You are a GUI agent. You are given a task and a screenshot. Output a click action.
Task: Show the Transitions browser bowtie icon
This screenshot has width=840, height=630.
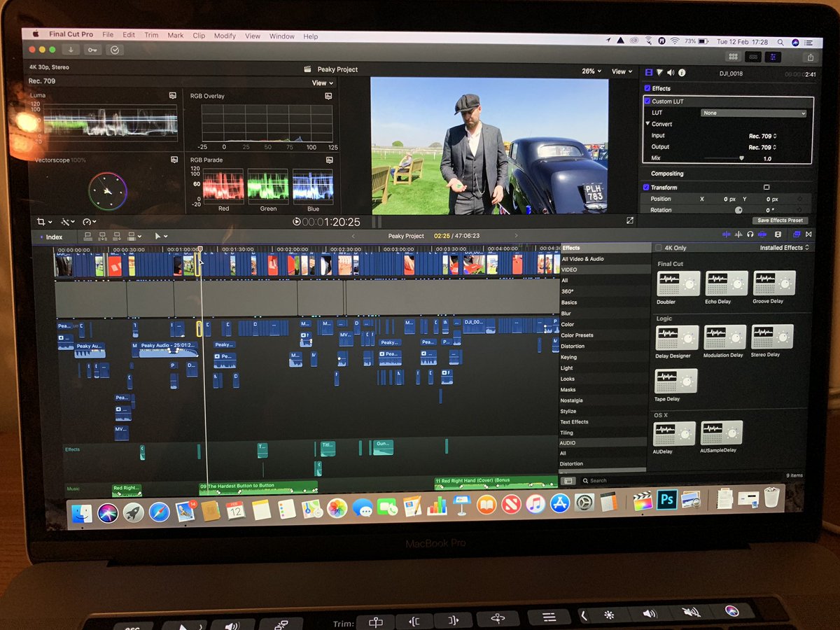click(808, 234)
